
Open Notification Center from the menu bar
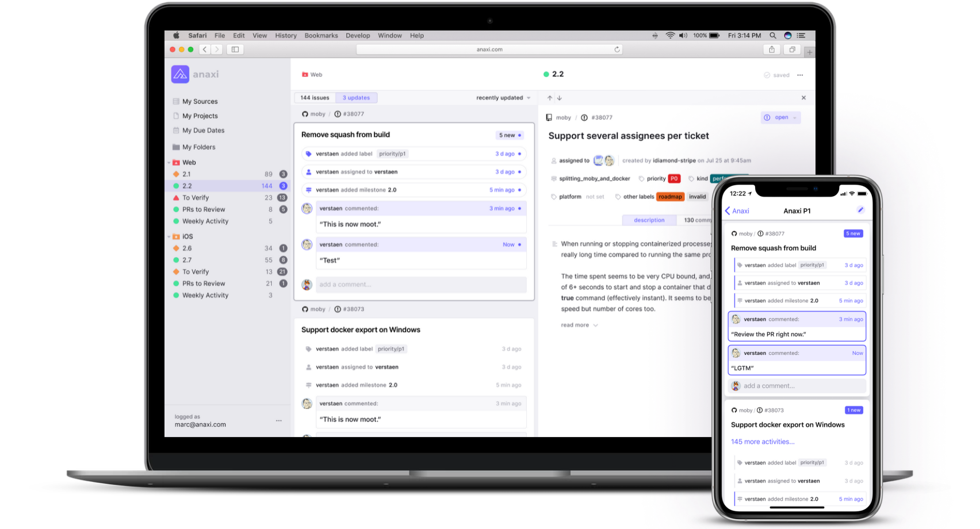point(801,36)
